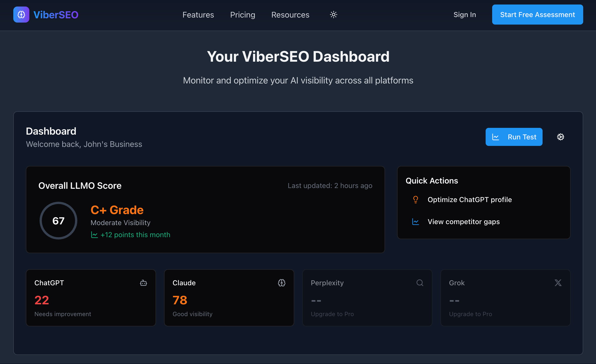
Task: Open the Pricing menu item
Action: 243,15
